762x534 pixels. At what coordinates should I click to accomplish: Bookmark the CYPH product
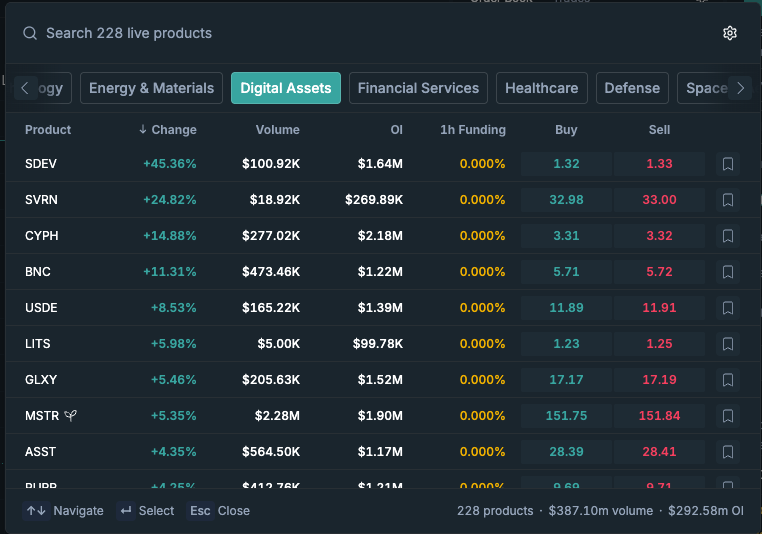click(x=727, y=236)
